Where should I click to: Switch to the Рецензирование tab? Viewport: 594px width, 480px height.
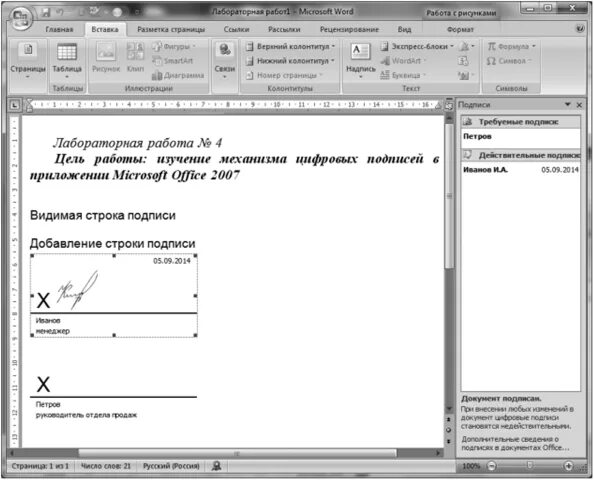tap(349, 30)
